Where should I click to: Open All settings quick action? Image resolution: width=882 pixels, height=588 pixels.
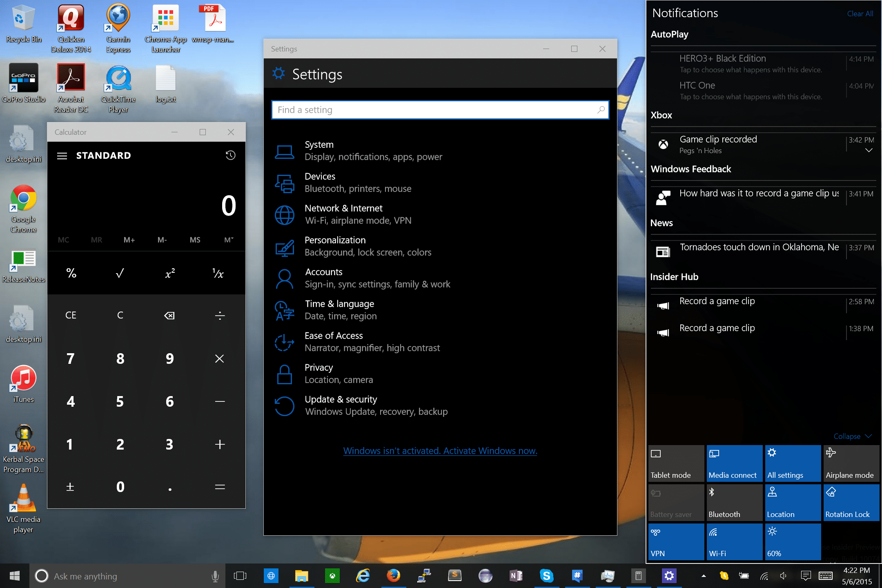793,463
